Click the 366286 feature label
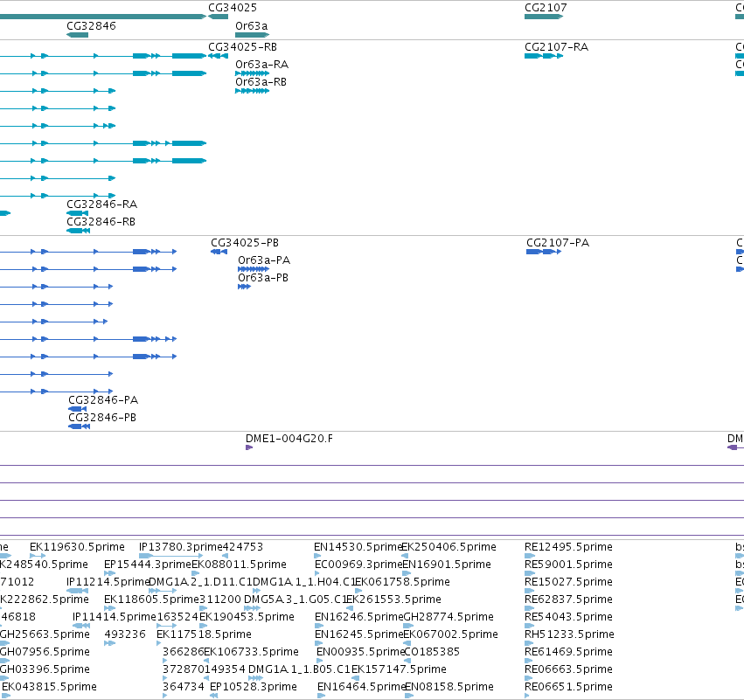744x700 pixels. [183, 653]
